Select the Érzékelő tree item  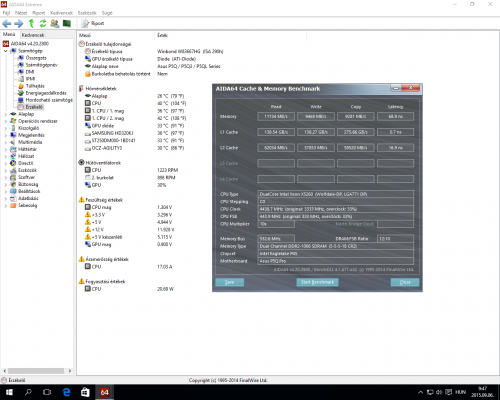click(x=34, y=107)
